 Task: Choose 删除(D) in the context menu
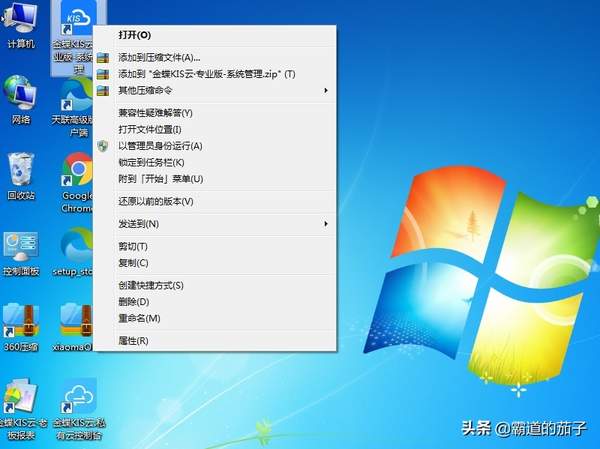tap(215, 302)
